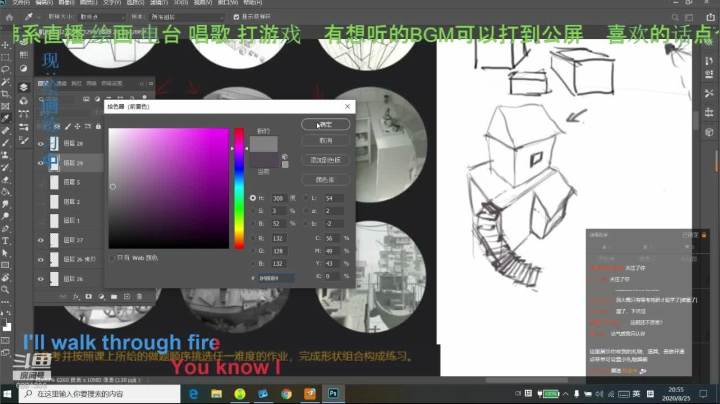Screen dimensions: 720x404
Task: Open the 取样大小 sample size dropdown
Action: (x=102, y=17)
